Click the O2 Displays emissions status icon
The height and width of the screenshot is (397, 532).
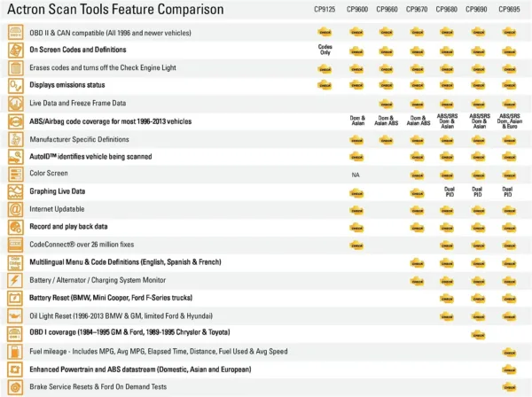(16, 86)
